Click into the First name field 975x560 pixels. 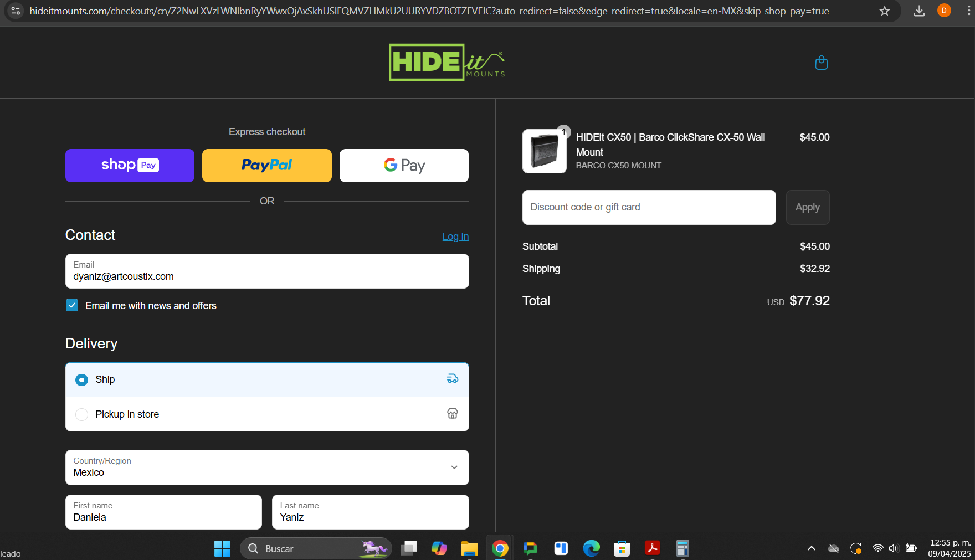[163, 512]
